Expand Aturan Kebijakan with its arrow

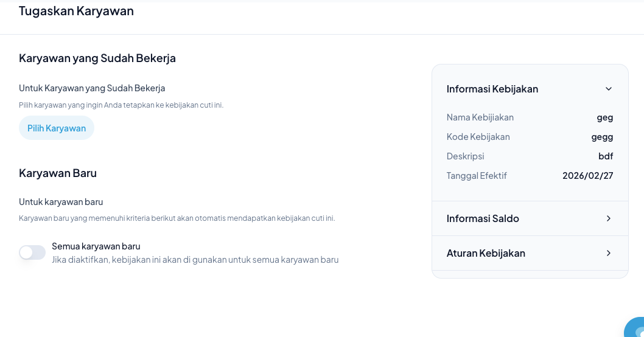[x=608, y=253]
